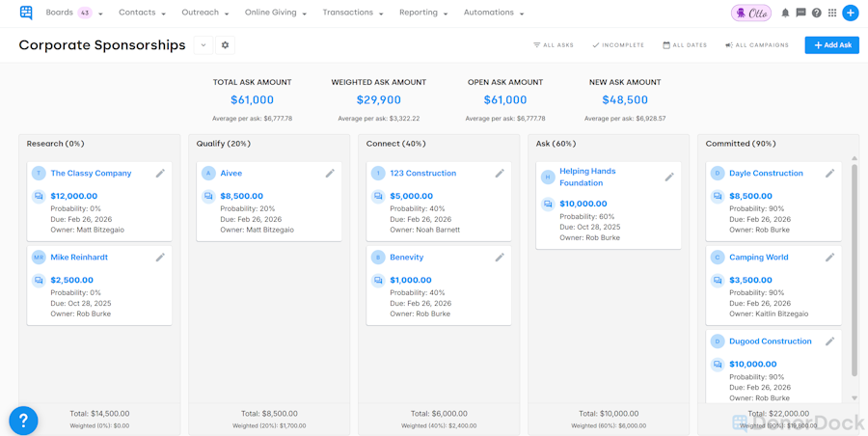Open the All Dates filter
The image size is (868, 436).
point(685,45)
